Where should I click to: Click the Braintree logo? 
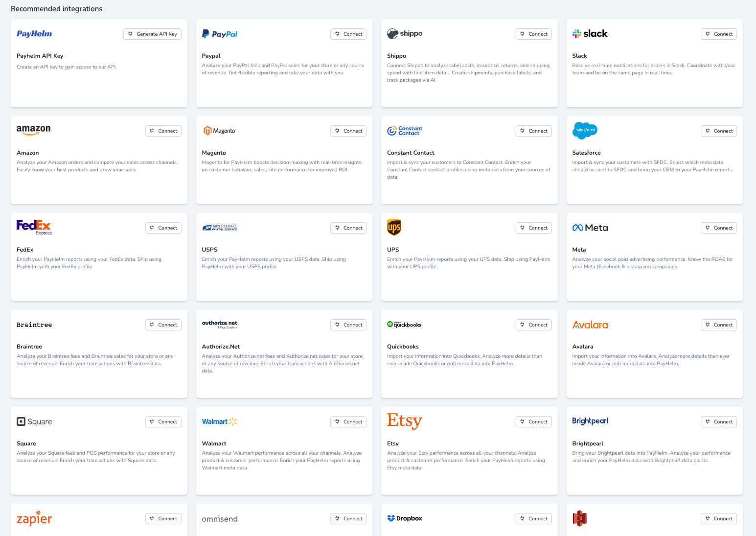(34, 325)
